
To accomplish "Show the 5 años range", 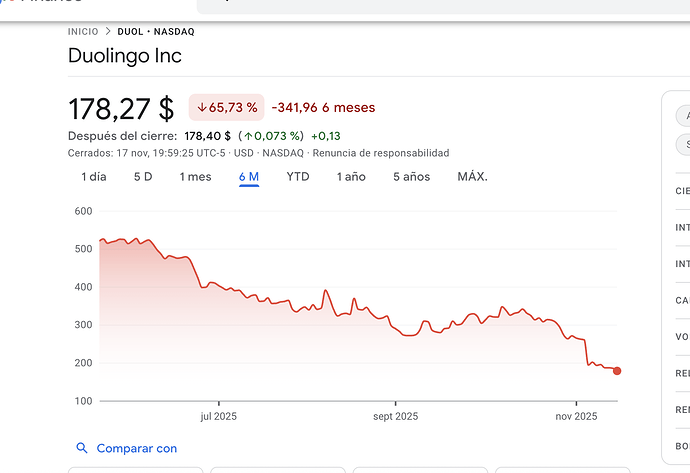I will tap(411, 177).
